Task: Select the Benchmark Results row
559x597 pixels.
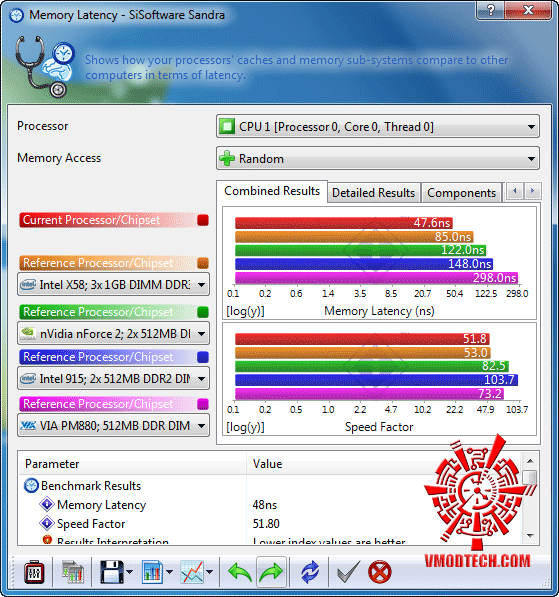Action: click(270, 486)
